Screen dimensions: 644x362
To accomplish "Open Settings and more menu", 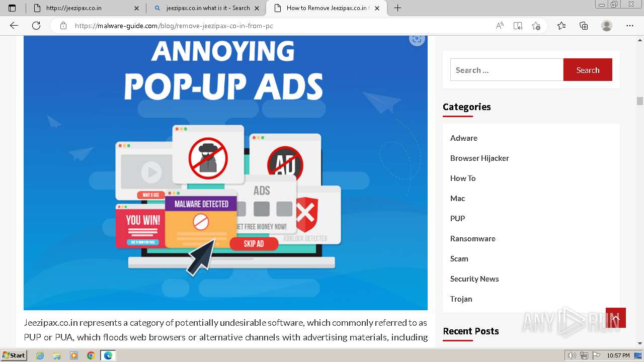I will click(x=630, y=26).
